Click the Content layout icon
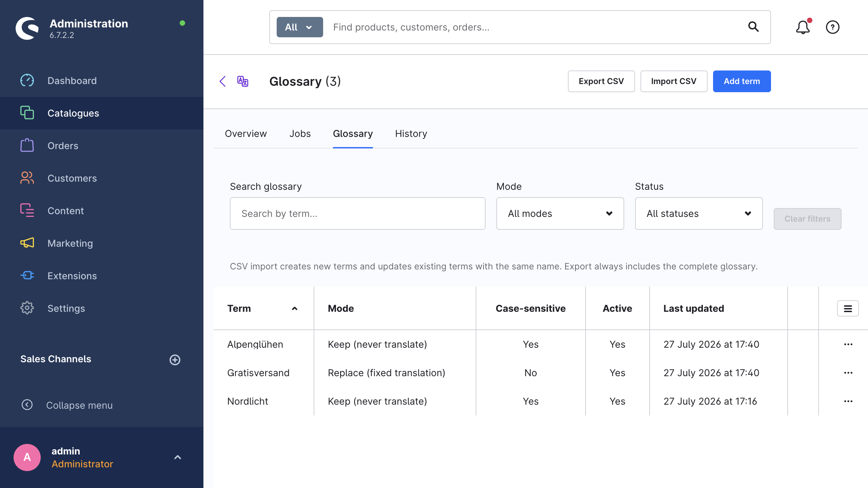 point(27,210)
